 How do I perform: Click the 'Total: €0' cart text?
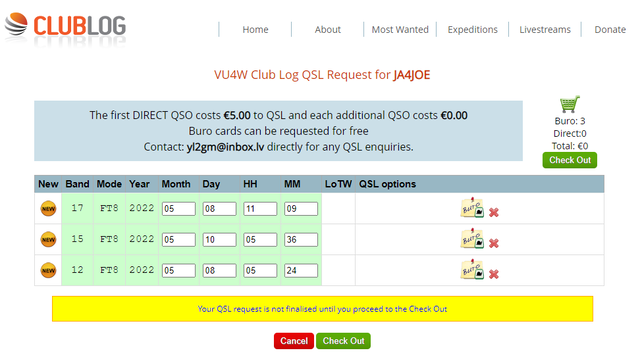570,146
